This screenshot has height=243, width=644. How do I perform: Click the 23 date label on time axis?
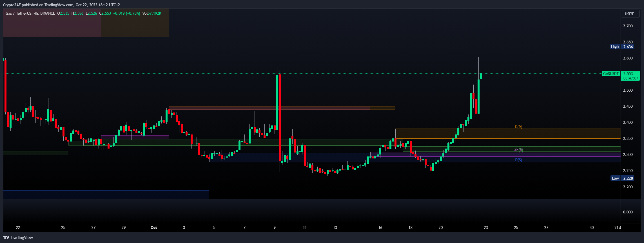tap(486, 227)
